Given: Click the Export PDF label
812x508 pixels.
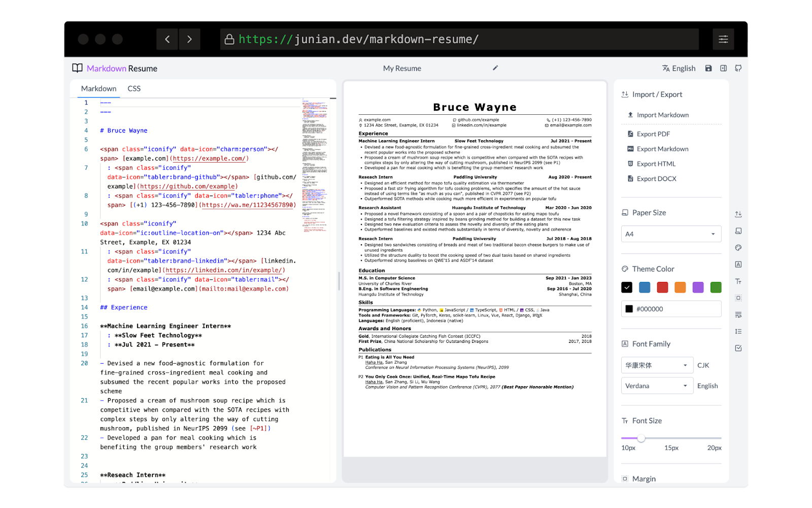Looking at the screenshot, I should [x=653, y=134].
